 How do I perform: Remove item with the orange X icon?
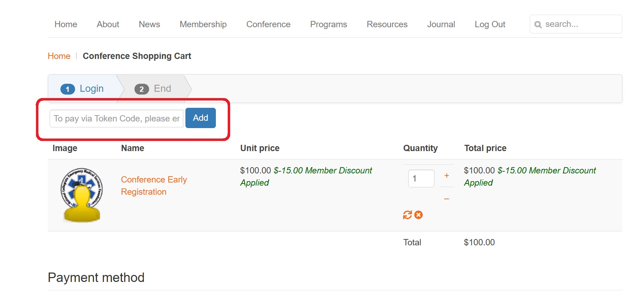click(418, 215)
